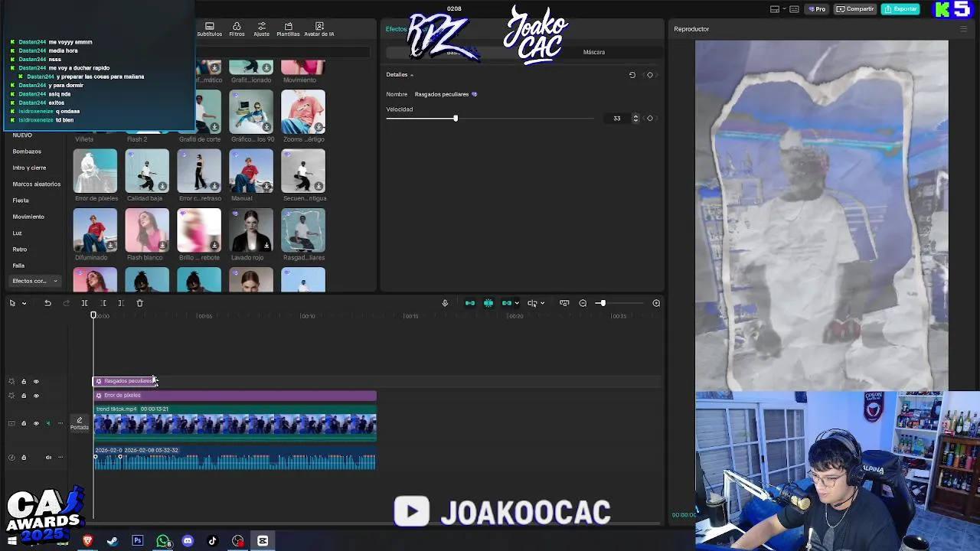Toggle mute on the video track
The image size is (980, 551).
[x=48, y=423]
